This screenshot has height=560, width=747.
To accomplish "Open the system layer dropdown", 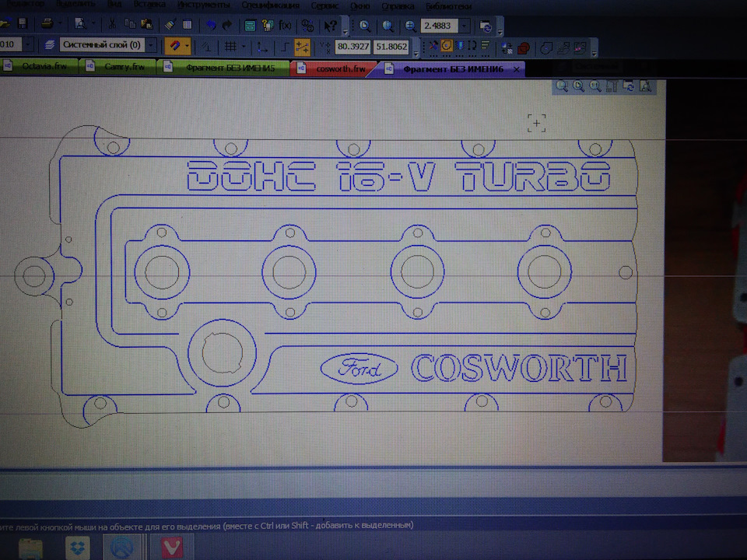I will tap(152, 45).
